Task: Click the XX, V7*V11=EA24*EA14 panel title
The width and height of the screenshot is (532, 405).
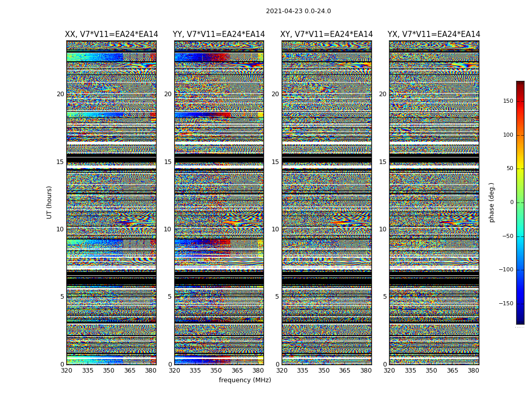Action: coord(111,34)
